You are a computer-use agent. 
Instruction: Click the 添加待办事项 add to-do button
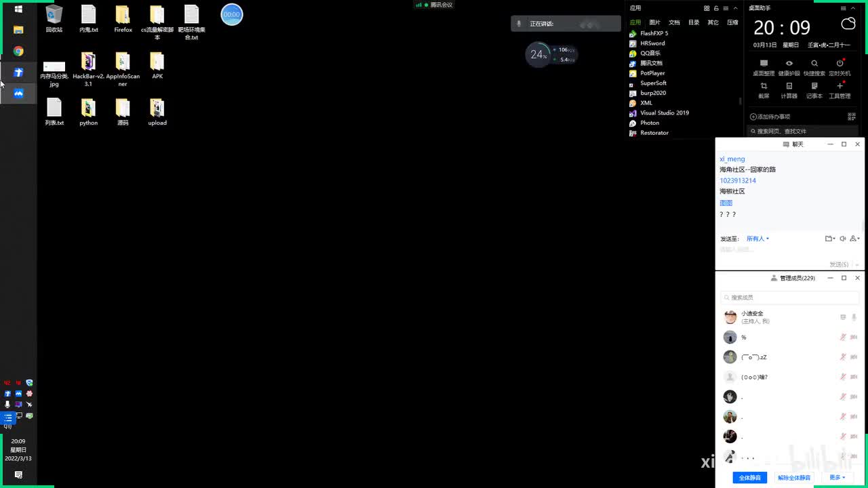(x=770, y=117)
